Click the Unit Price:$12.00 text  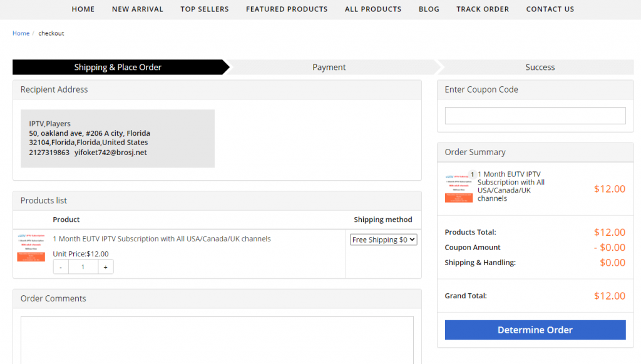(x=81, y=254)
